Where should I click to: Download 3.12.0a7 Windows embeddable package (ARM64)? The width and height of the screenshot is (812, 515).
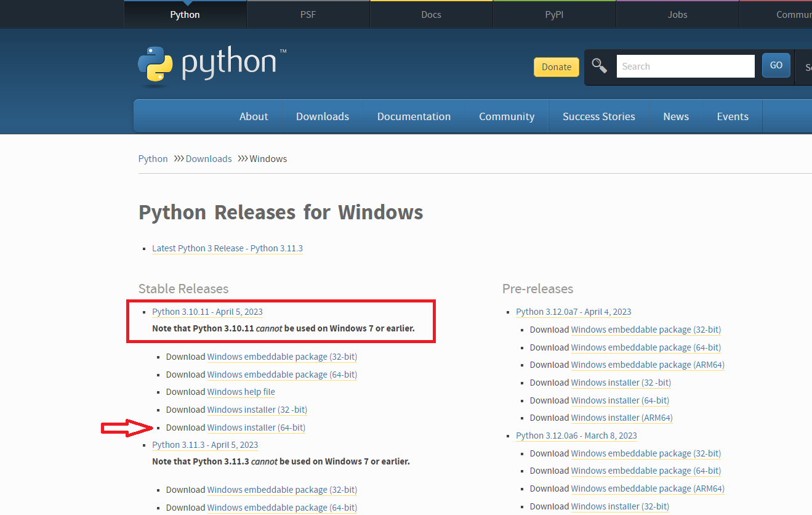648,365
